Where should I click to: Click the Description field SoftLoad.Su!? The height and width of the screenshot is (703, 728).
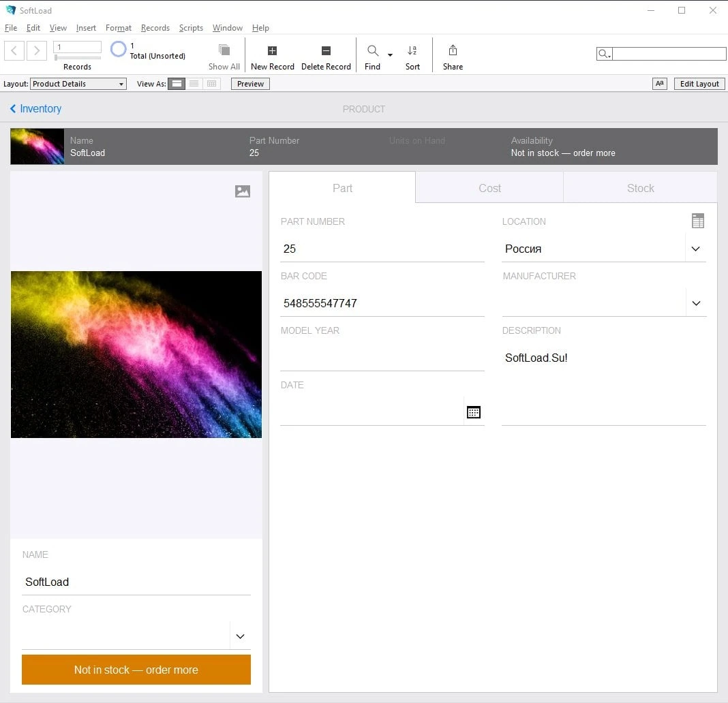(603, 385)
